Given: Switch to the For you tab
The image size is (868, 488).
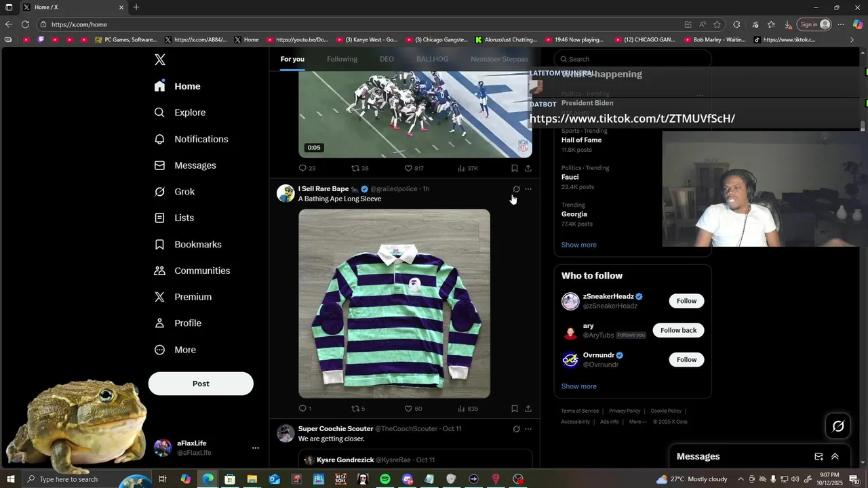Looking at the screenshot, I should [292, 59].
